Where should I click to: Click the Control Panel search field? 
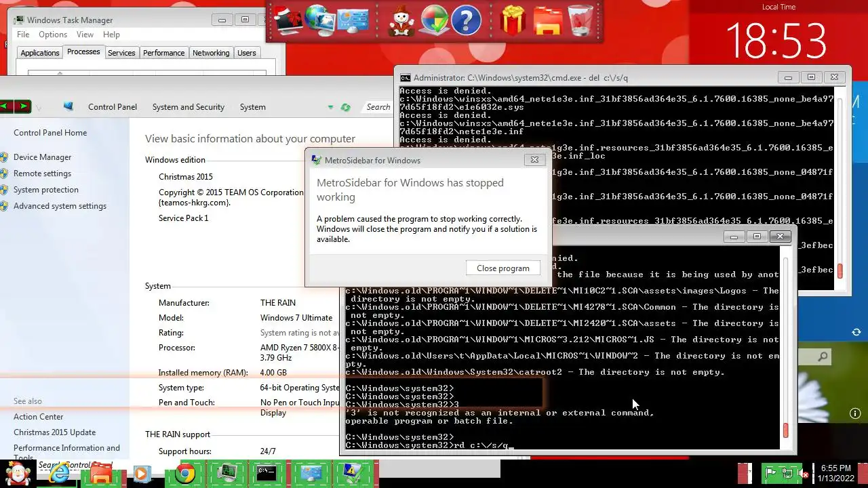pos(378,107)
